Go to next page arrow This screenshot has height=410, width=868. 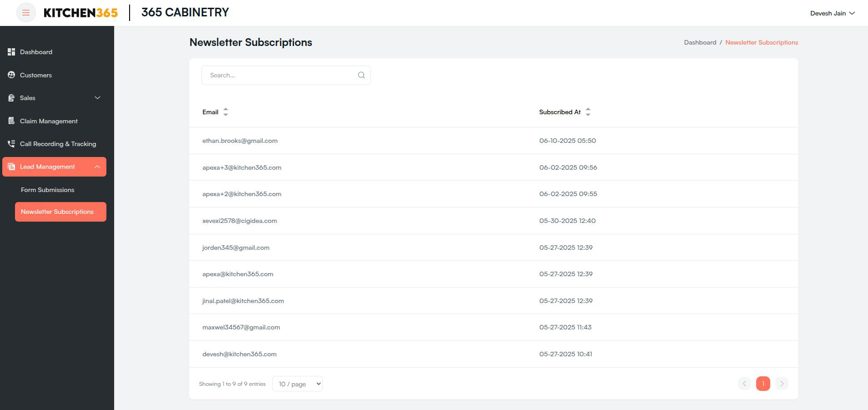[x=782, y=384]
